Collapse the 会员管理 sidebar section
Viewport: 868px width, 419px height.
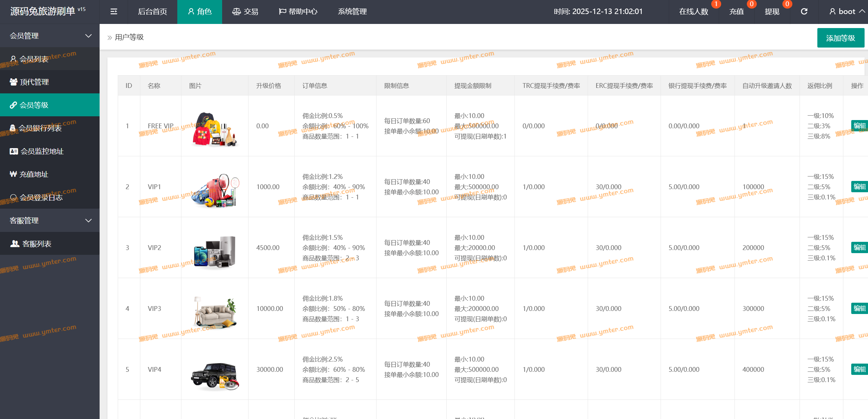[x=88, y=36]
